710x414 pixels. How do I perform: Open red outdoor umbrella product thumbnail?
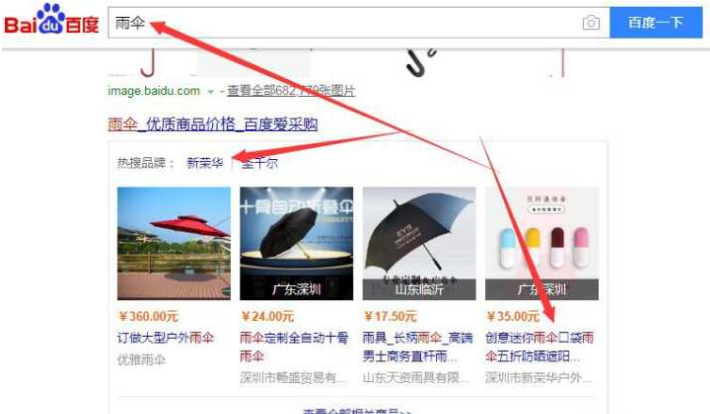174,243
